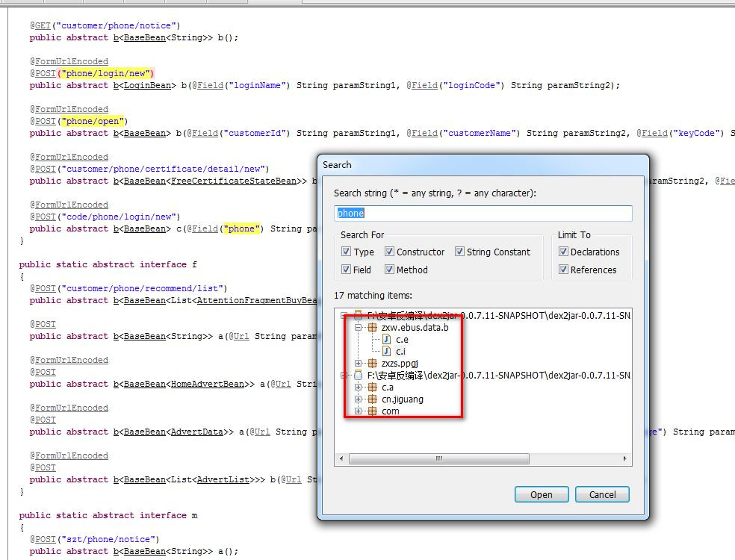Collapse the zxw.ebus.data.b package node

point(358,328)
